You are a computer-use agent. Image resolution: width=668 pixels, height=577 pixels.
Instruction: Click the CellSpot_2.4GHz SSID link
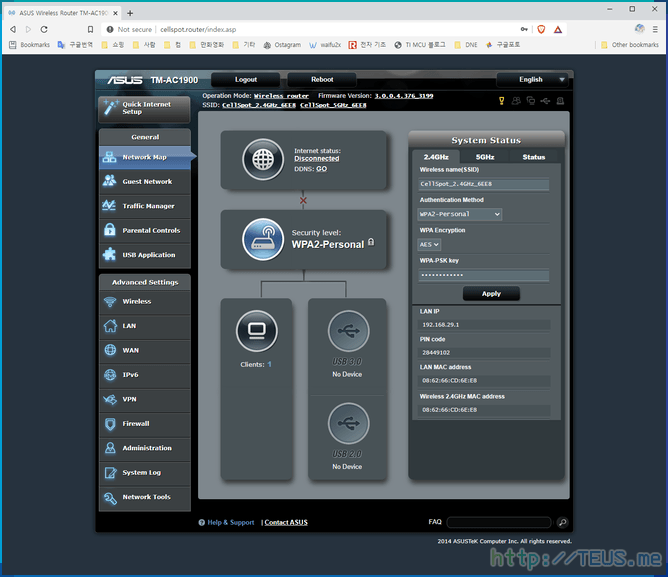click(259, 105)
